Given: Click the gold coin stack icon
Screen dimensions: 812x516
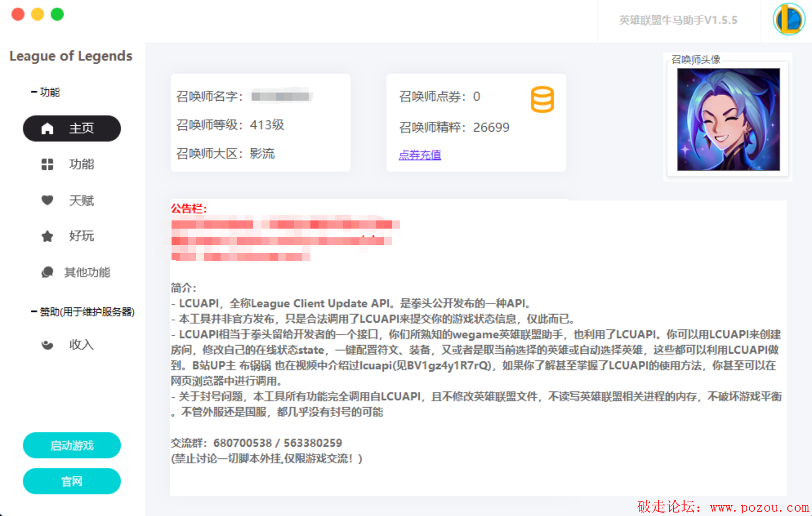Looking at the screenshot, I should [542, 100].
